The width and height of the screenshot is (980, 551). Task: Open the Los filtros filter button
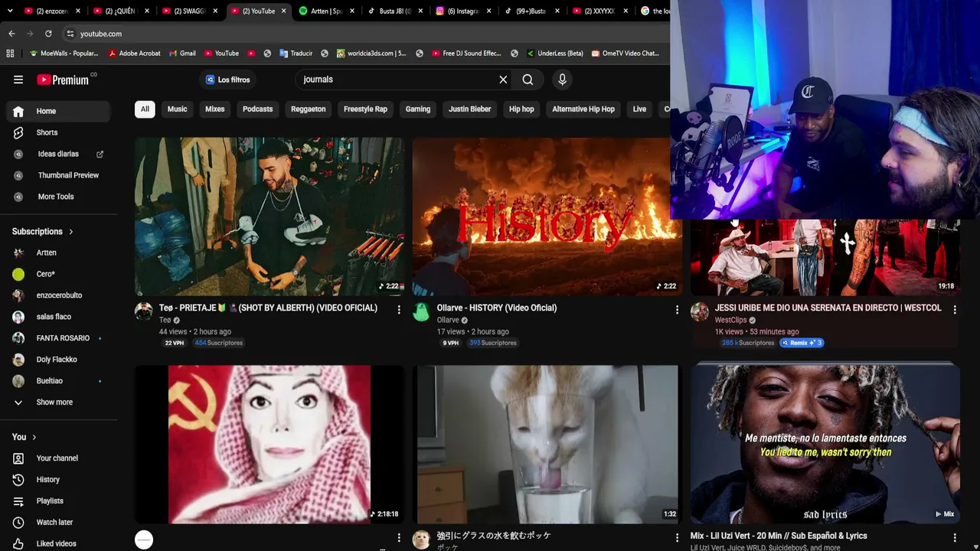[227, 80]
